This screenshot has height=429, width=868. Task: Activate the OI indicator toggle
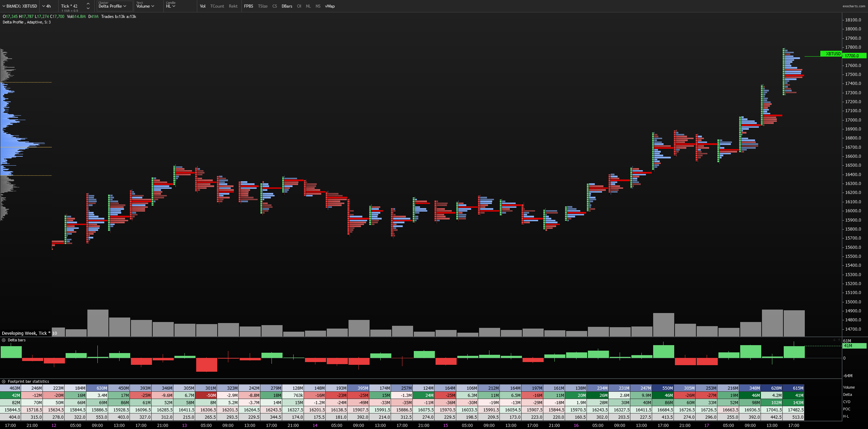point(299,6)
